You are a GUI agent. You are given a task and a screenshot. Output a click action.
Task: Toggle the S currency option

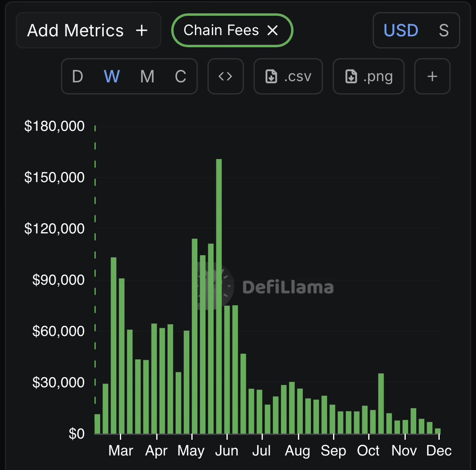[443, 30]
